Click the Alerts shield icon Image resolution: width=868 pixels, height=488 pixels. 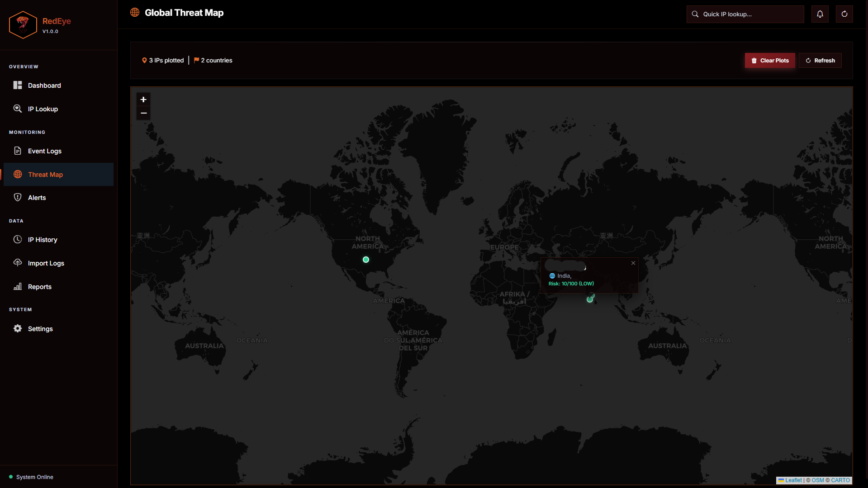[x=18, y=197]
